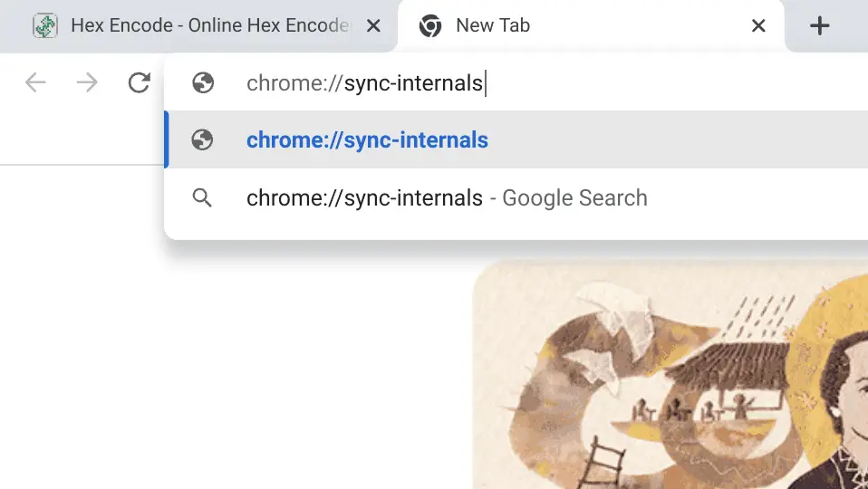Click the ladder in the doodle artwork
Image resolution: width=868 pixels, height=489 pixels.
pyautogui.click(x=603, y=463)
